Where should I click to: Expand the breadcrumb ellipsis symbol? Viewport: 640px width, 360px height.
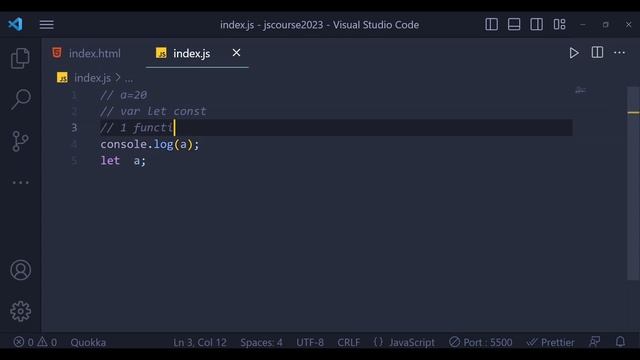129,78
